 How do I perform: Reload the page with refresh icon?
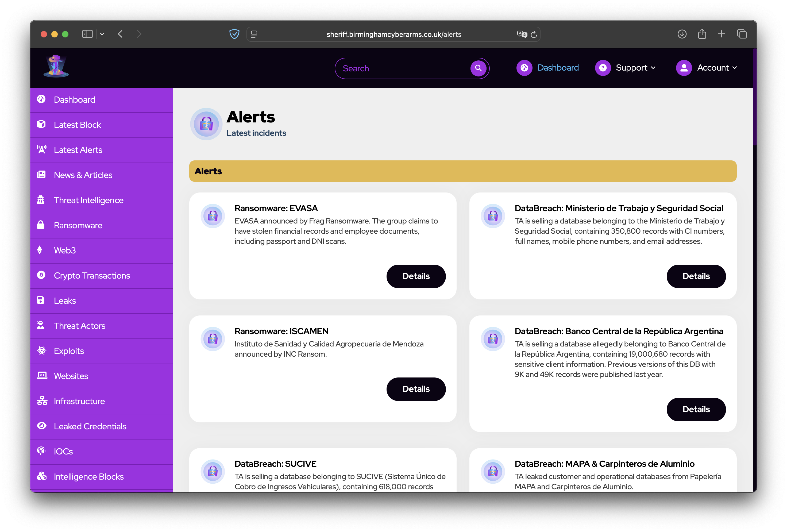tap(534, 34)
